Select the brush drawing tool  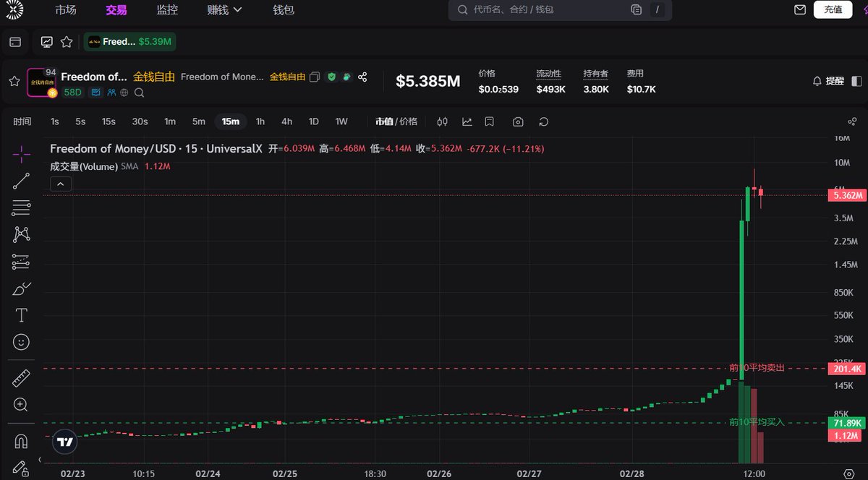pyautogui.click(x=22, y=288)
